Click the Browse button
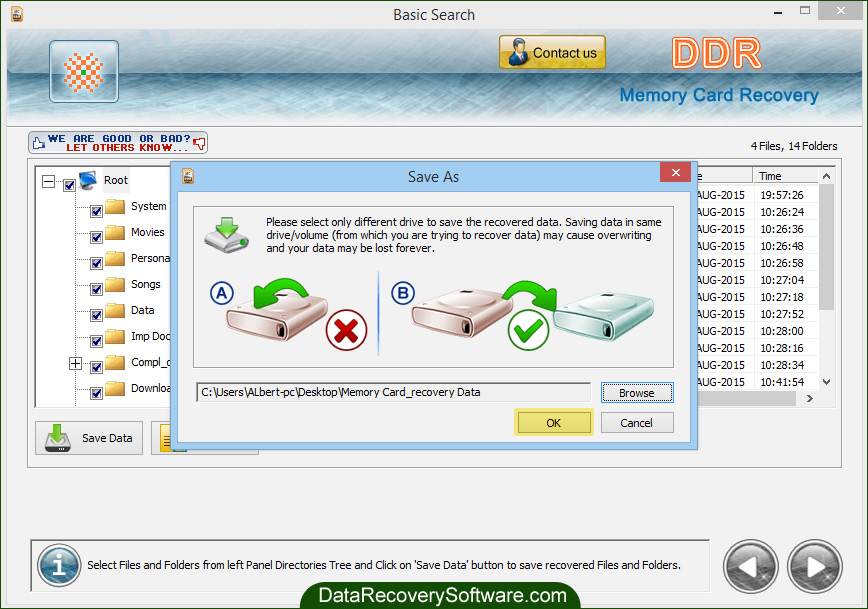The width and height of the screenshot is (868, 609). tap(637, 392)
